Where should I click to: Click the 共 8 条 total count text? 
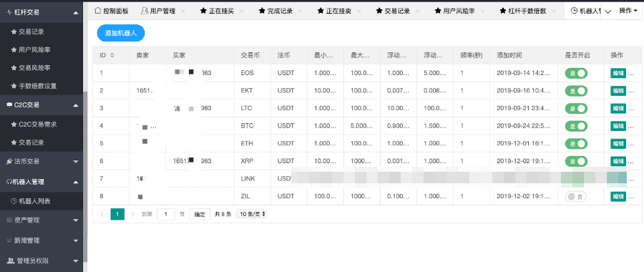pyautogui.click(x=223, y=214)
